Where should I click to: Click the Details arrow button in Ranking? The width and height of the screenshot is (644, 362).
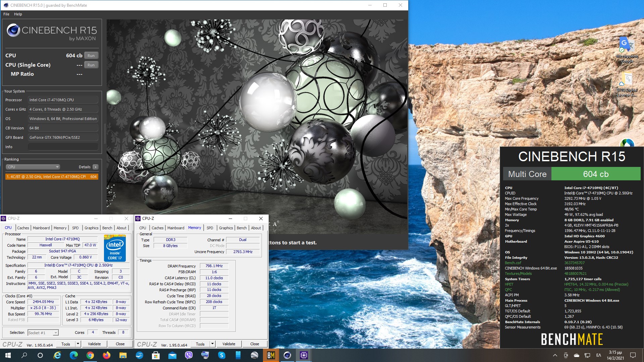(x=96, y=167)
